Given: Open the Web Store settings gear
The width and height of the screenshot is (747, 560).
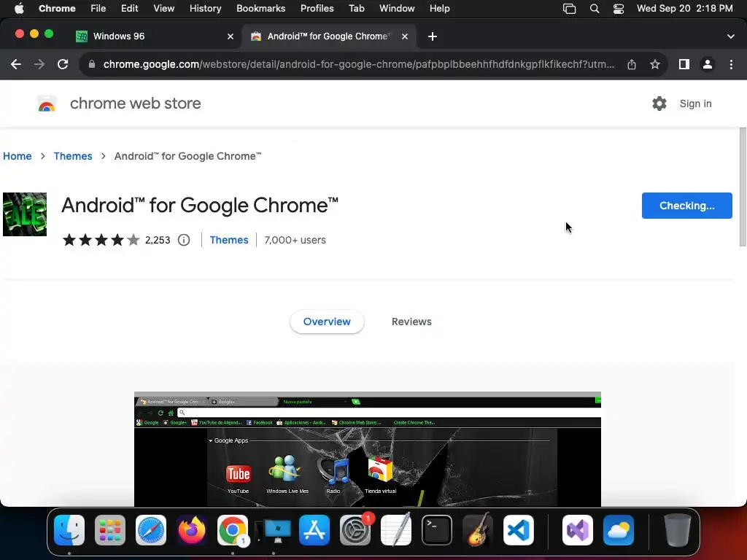Looking at the screenshot, I should pyautogui.click(x=659, y=104).
